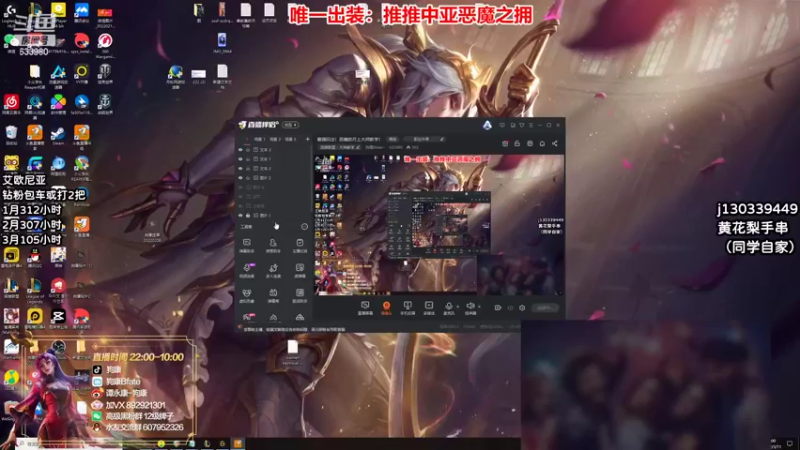Toggle the lock on the 图片 1 layer
This screenshot has height=450, width=800.
pos(248,215)
